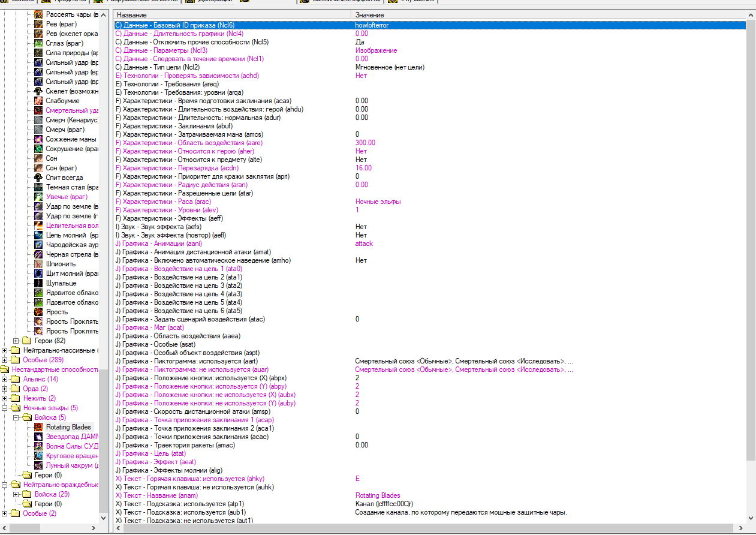Select the Длительность графики (Ncl4) row
Screen dimensions: 756x535
click(430, 34)
